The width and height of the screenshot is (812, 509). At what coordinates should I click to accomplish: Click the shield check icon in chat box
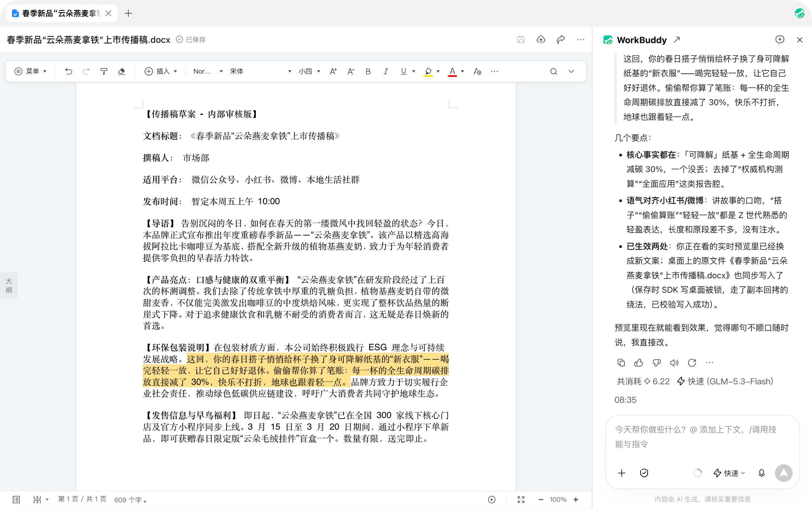click(x=644, y=473)
